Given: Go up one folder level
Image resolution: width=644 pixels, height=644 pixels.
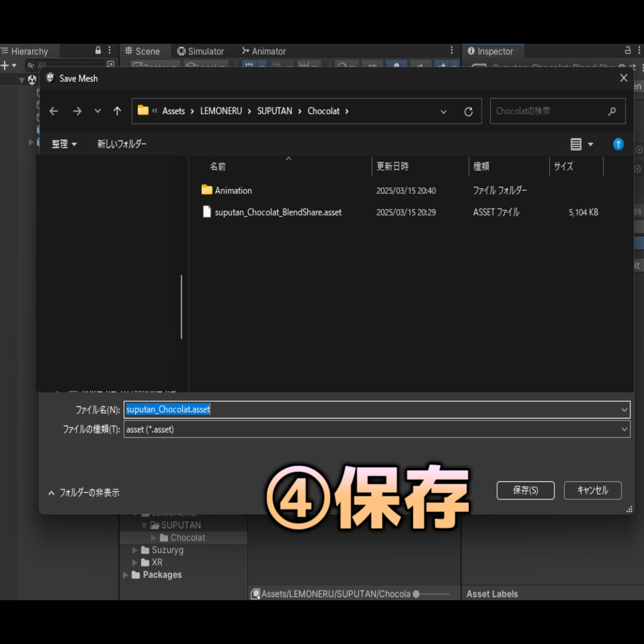Looking at the screenshot, I should (x=117, y=111).
